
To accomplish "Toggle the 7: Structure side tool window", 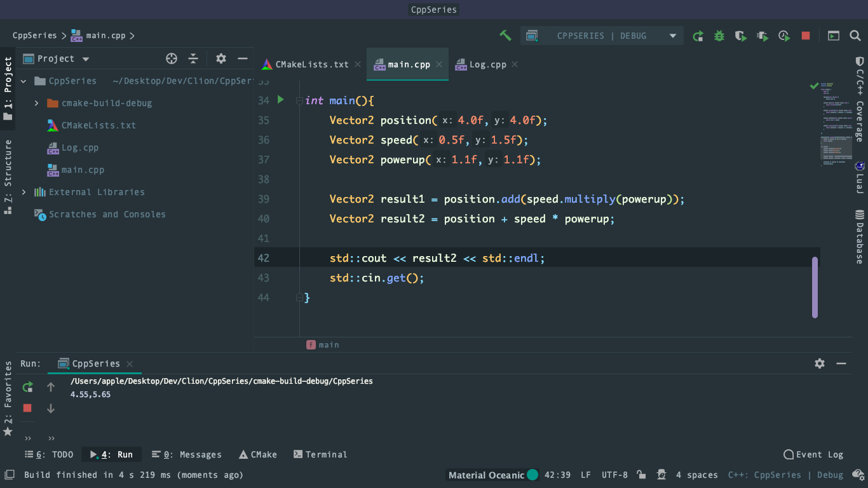I will (x=8, y=176).
